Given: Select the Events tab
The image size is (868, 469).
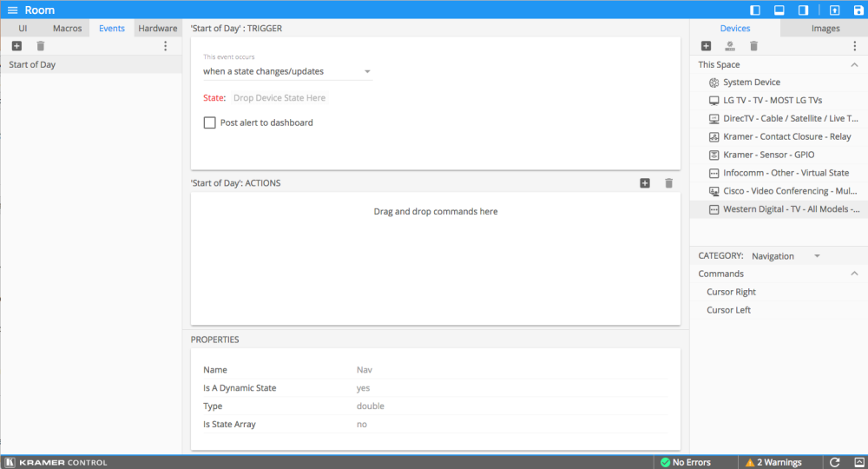Looking at the screenshot, I should coord(112,29).
